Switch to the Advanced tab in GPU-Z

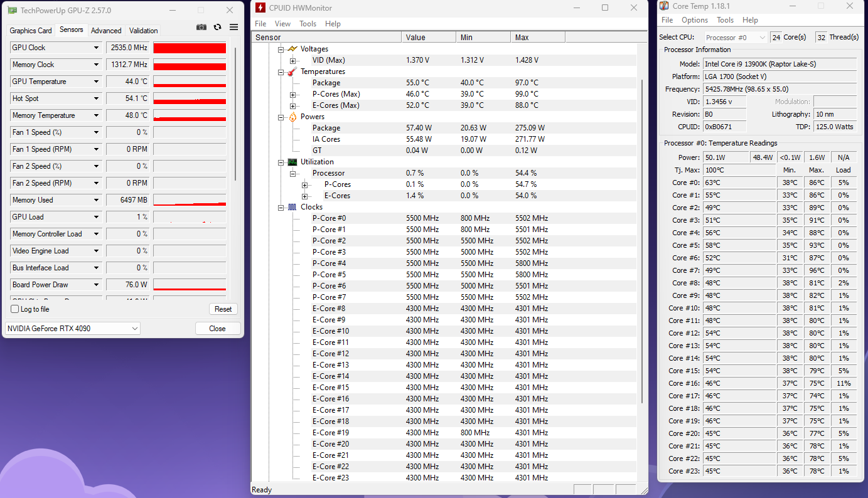pyautogui.click(x=106, y=31)
